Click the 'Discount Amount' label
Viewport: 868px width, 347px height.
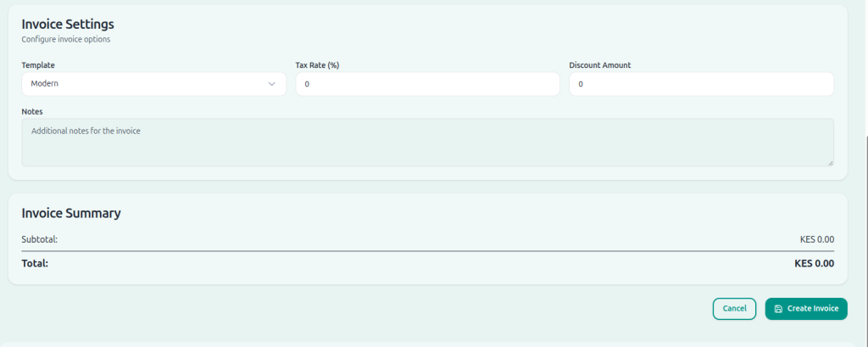(x=600, y=64)
